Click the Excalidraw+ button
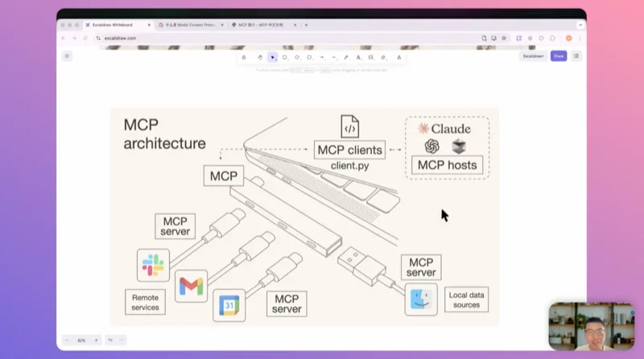Screen dimensions: 644x359 tap(533, 56)
